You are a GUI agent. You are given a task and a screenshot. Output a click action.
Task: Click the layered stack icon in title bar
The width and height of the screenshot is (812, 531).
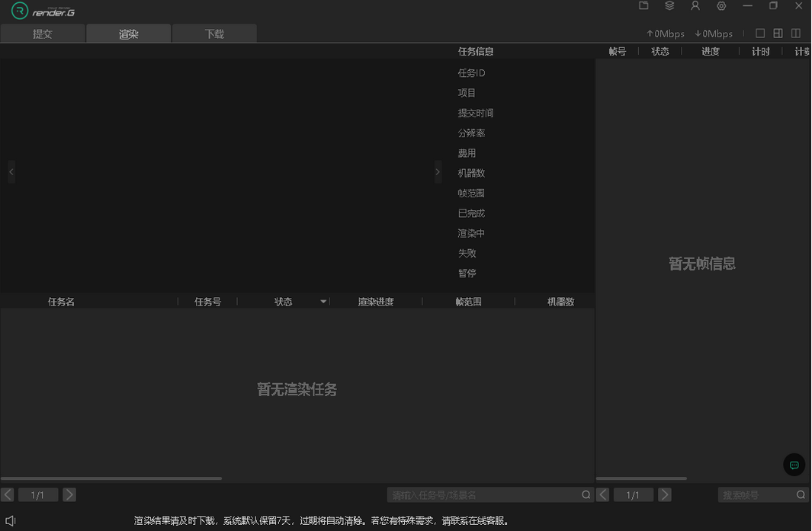point(669,6)
